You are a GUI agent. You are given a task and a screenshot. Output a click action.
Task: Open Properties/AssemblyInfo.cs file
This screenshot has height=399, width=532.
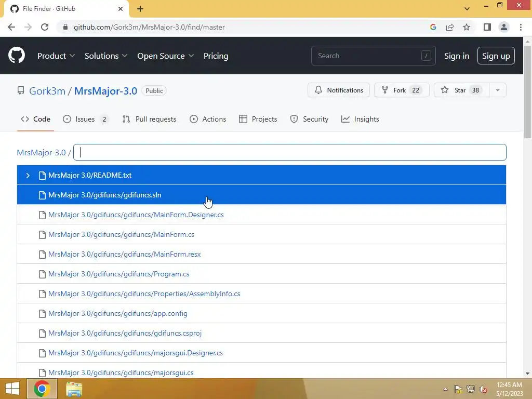point(144,294)
